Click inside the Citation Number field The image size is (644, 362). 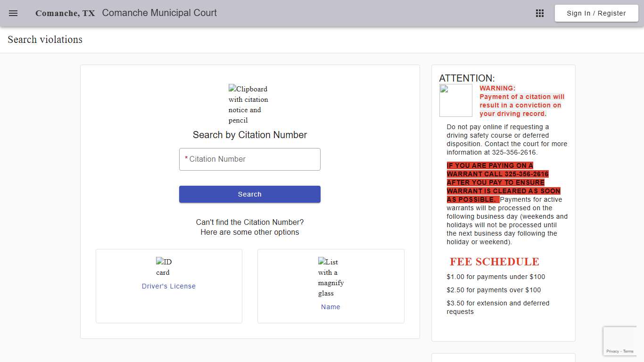tap(250, 159)
